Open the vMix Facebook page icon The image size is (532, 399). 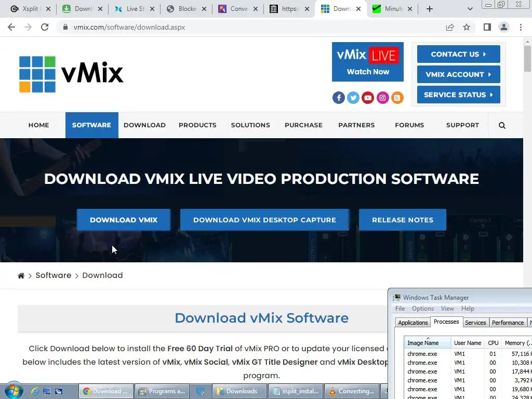(x=338, y=98)
